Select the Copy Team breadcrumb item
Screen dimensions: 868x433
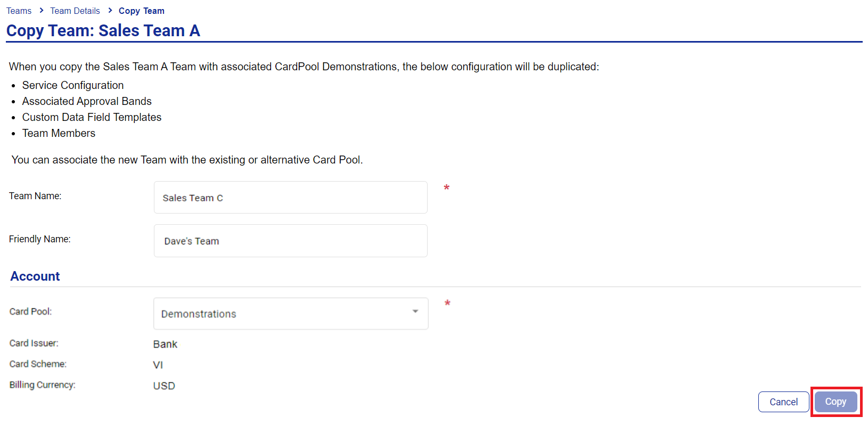pos(142,11)
